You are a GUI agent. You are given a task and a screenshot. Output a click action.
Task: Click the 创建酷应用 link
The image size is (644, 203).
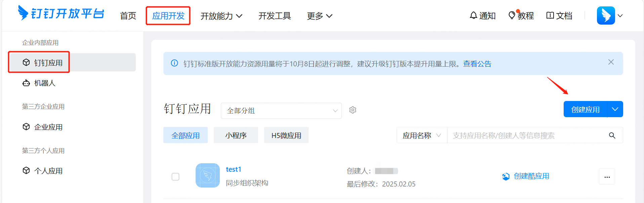(x=531, y=176)
